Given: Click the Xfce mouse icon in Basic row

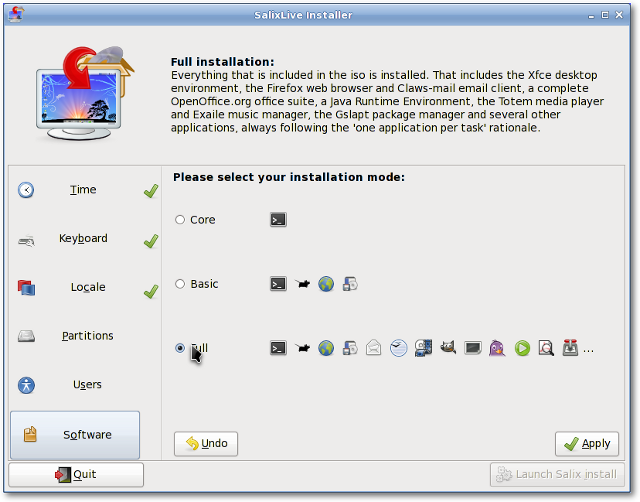Looking at the screenshot, I should click(x=302, y=284).
